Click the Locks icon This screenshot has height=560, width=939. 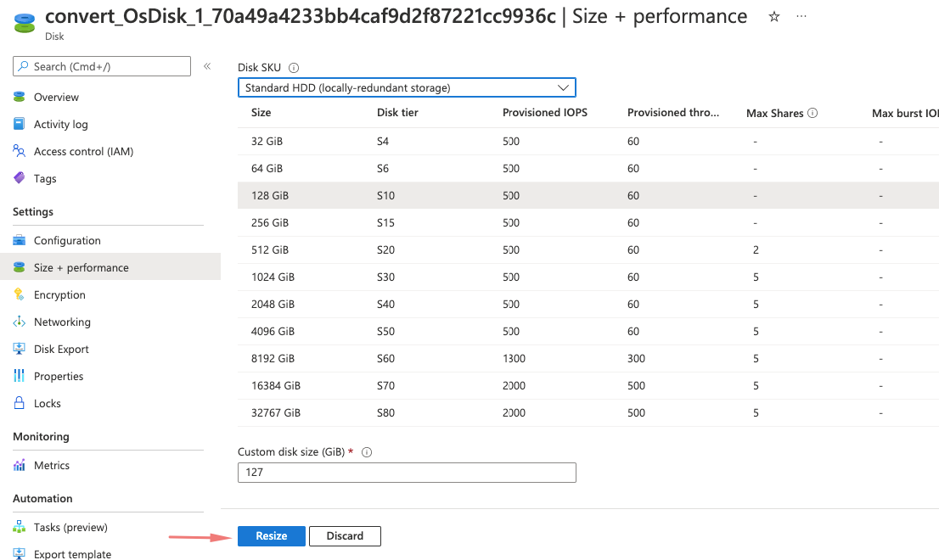tap(20, 403)
